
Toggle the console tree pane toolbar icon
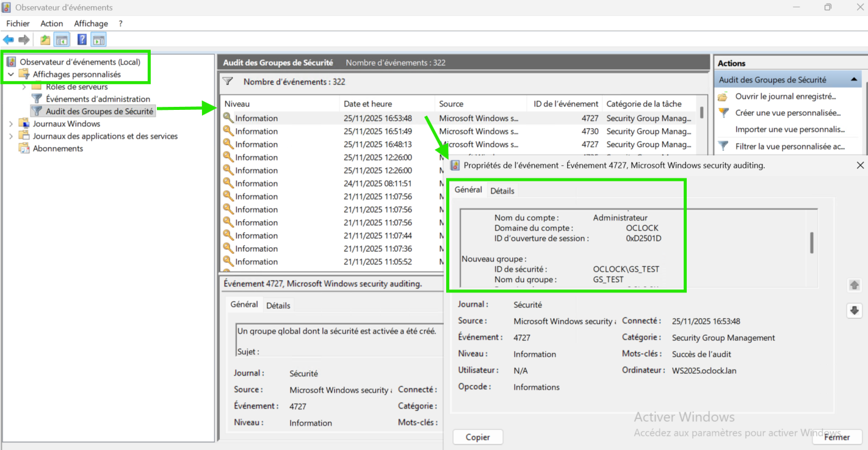(x=61, y=40)
